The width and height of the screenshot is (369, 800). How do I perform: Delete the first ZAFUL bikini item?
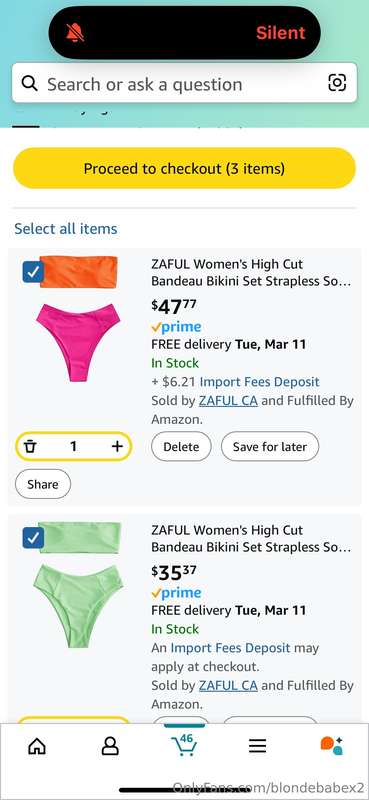tap(181, 447)
